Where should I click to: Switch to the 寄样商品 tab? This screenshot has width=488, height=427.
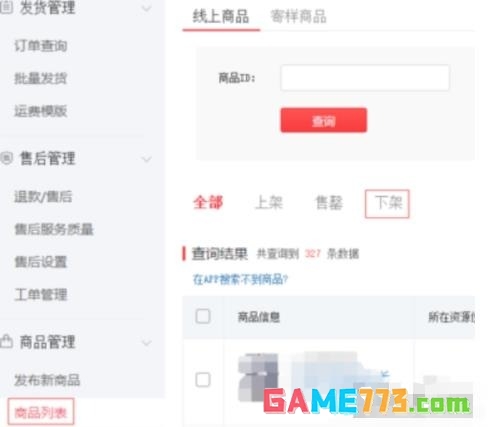coord(298,16)
